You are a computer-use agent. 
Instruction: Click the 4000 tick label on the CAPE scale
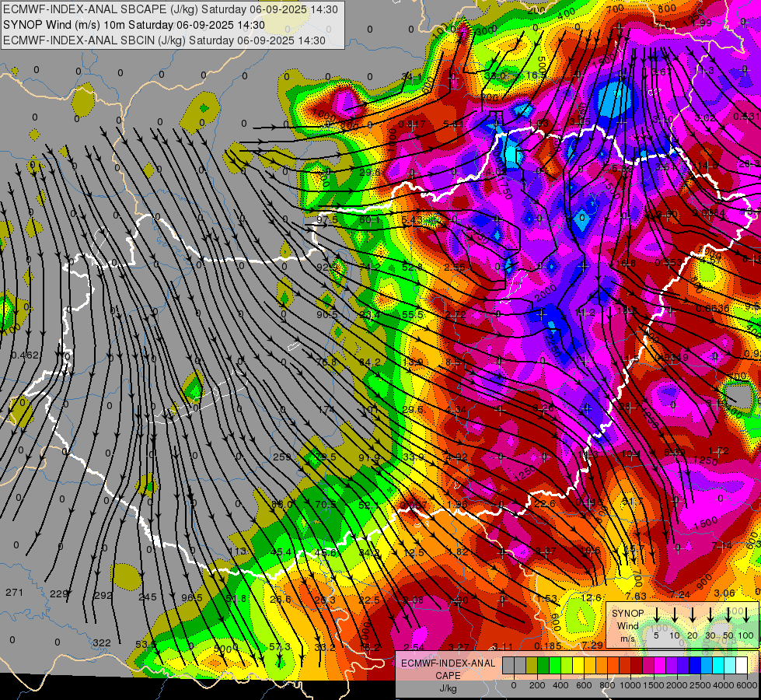click(x=724, y=685)
